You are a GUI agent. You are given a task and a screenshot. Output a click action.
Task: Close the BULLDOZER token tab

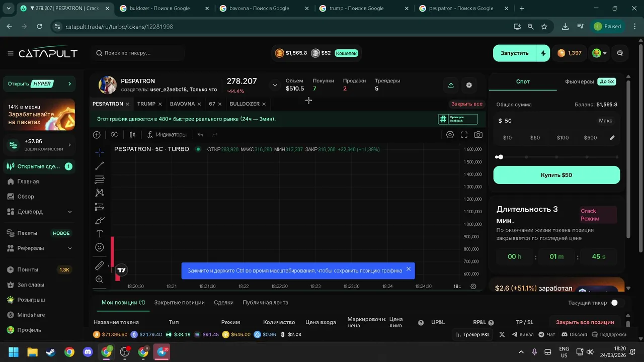point(264,104)
